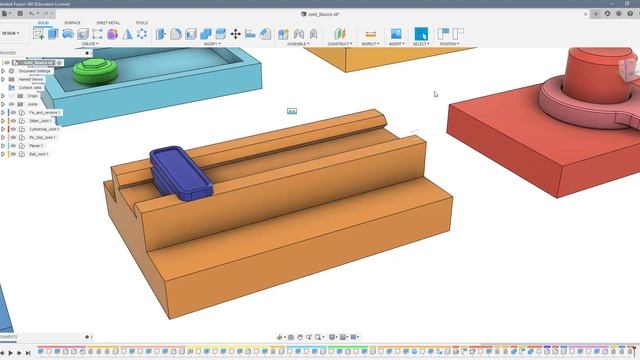Select the Combine tool
Screen dimensions: 640x360
pos(206,34)
